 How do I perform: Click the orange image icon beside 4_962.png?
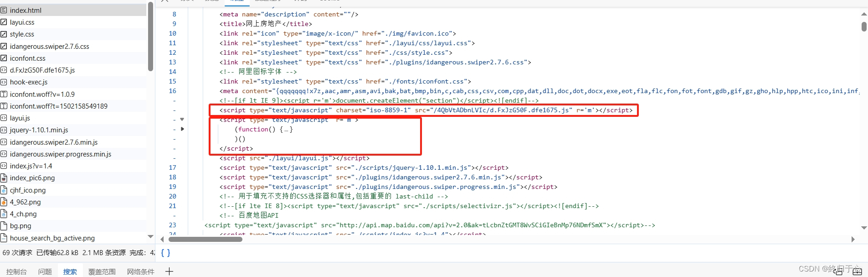4,202
